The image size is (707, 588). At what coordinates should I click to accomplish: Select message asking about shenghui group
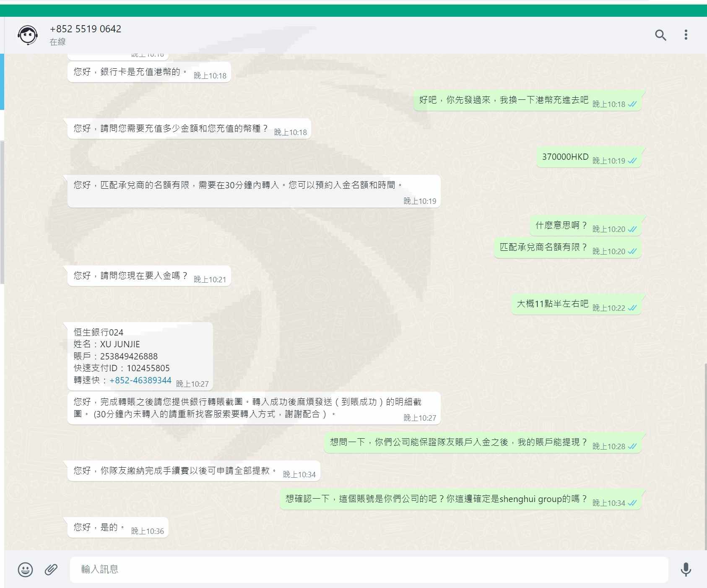click(460, 500)
